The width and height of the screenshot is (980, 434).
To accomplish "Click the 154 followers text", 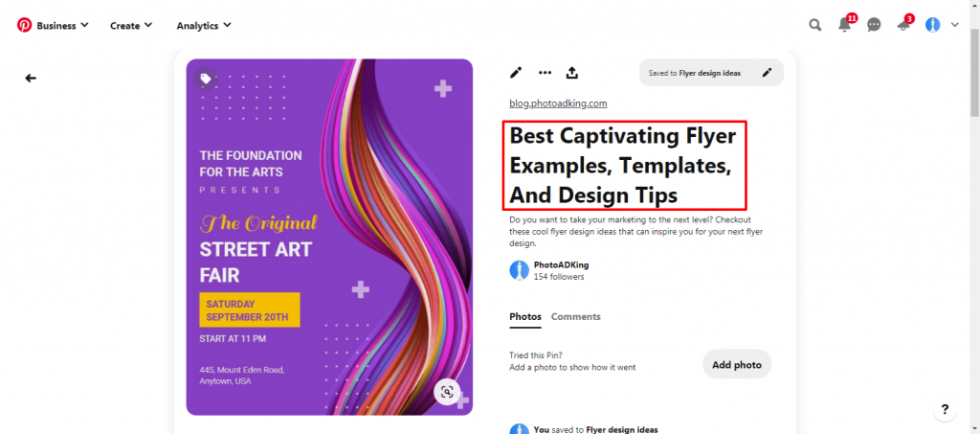I will [559, 277].
